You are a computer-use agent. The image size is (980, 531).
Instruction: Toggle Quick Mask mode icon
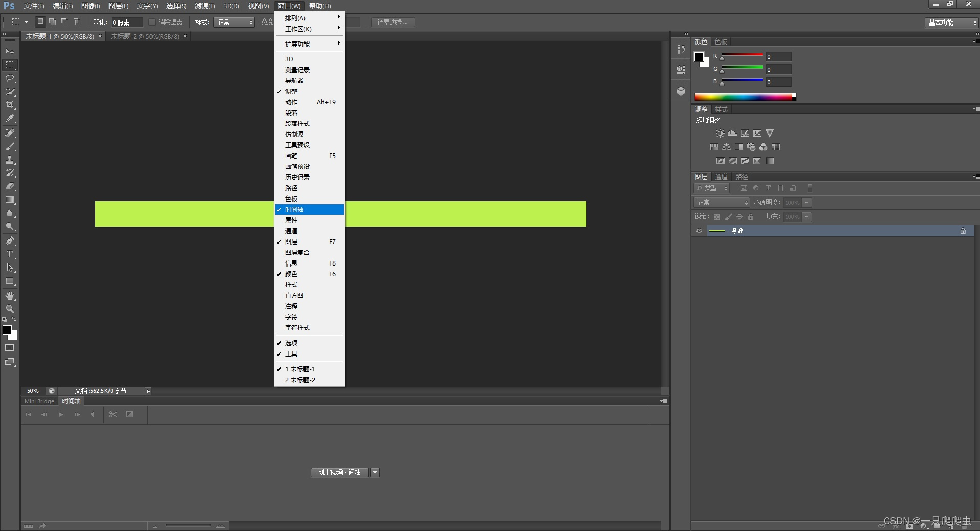[10, 348]
